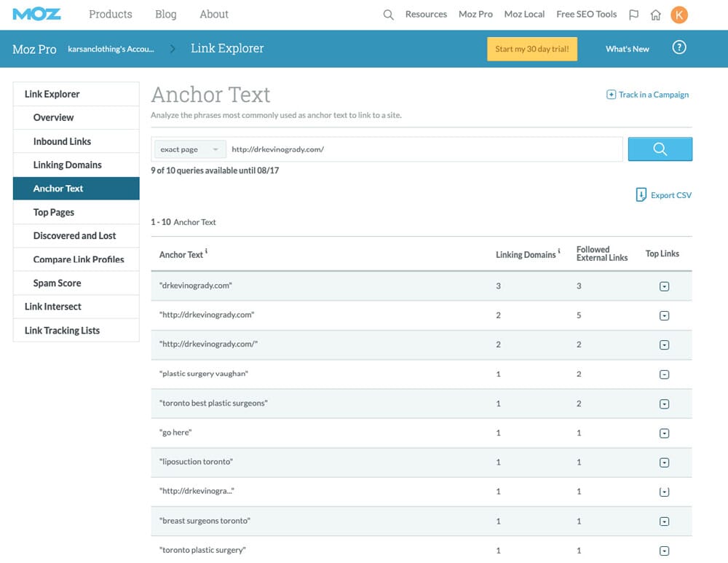Open Link Tracking Lists in the sidebar
Image resolution: width=728 pixels, height=563 pixels.
click(x=76, y=330)
